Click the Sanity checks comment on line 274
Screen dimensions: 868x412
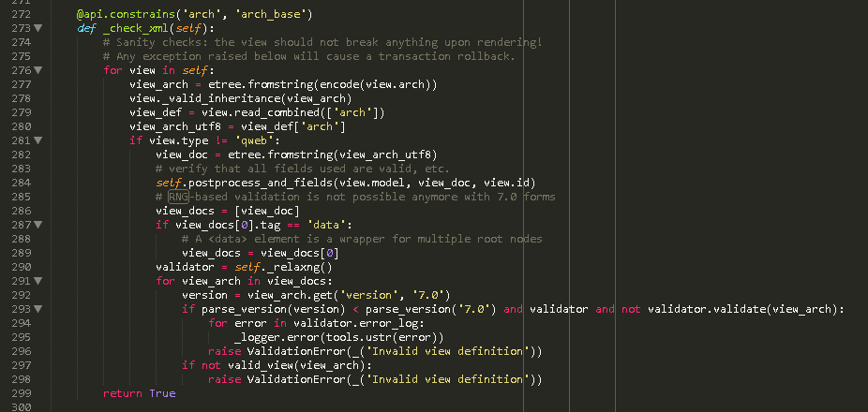coord(322,42)
